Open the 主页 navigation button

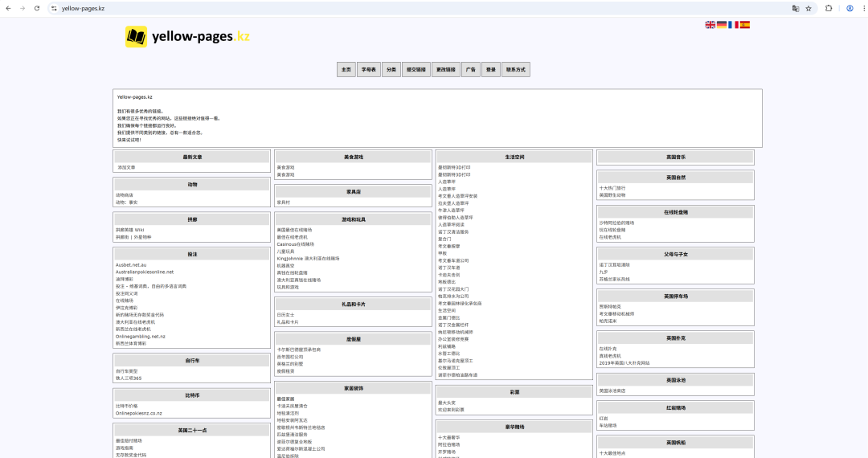pos(346,70)
